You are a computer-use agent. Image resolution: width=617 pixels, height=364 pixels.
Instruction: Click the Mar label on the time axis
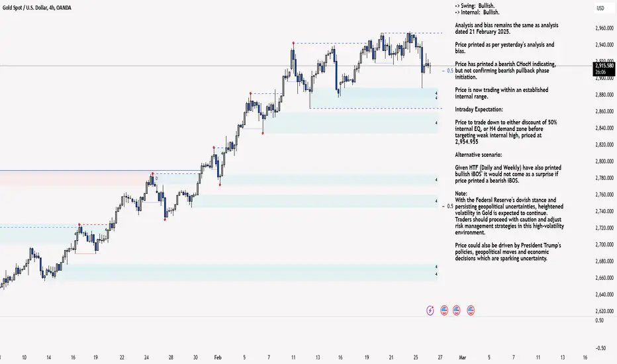pos(462,357)
